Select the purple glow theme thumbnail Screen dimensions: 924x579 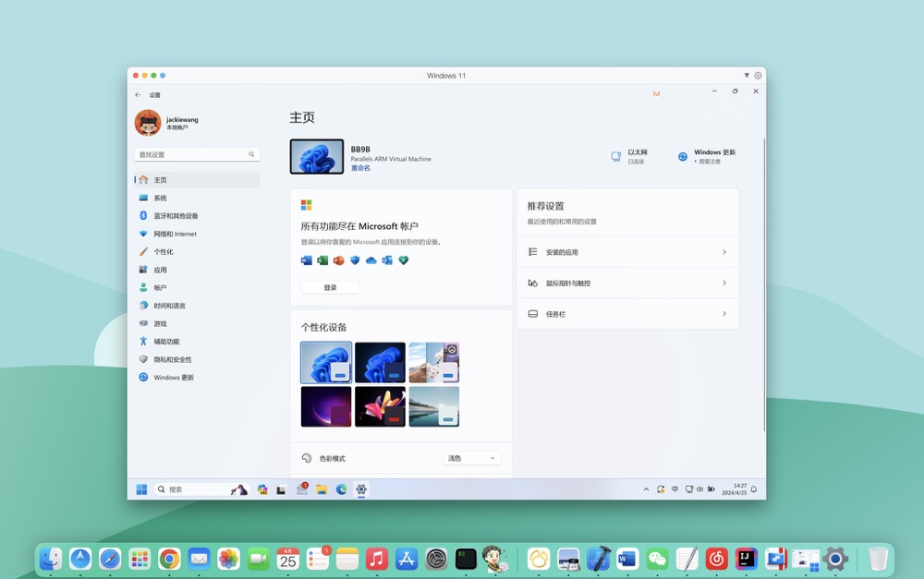pos(326,406)
